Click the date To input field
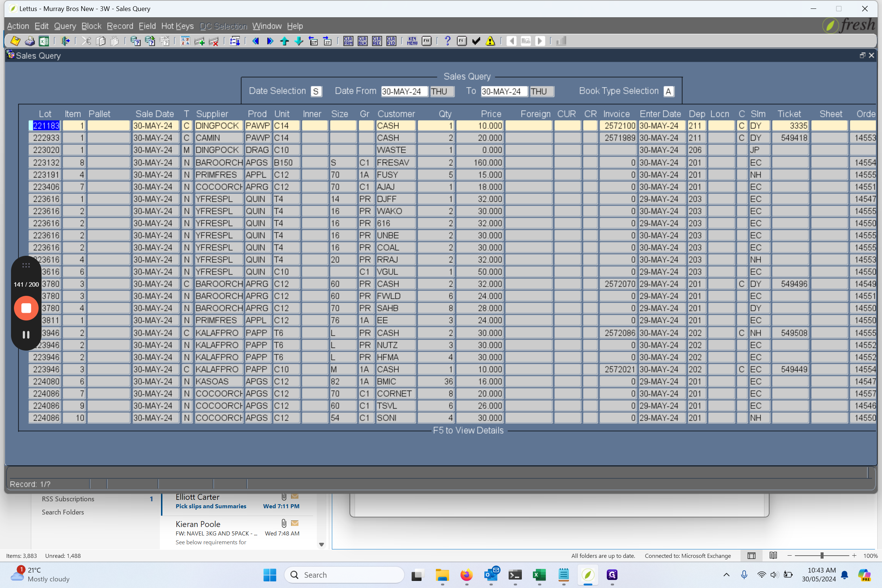This screenshot has width=882, height=588. coord(504,91)
